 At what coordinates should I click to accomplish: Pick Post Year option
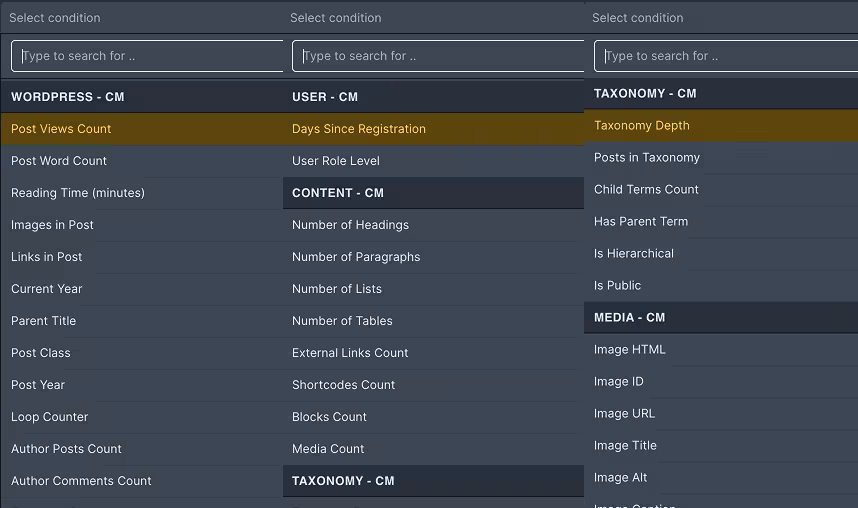pyautogui.click(x=142, y=385)
